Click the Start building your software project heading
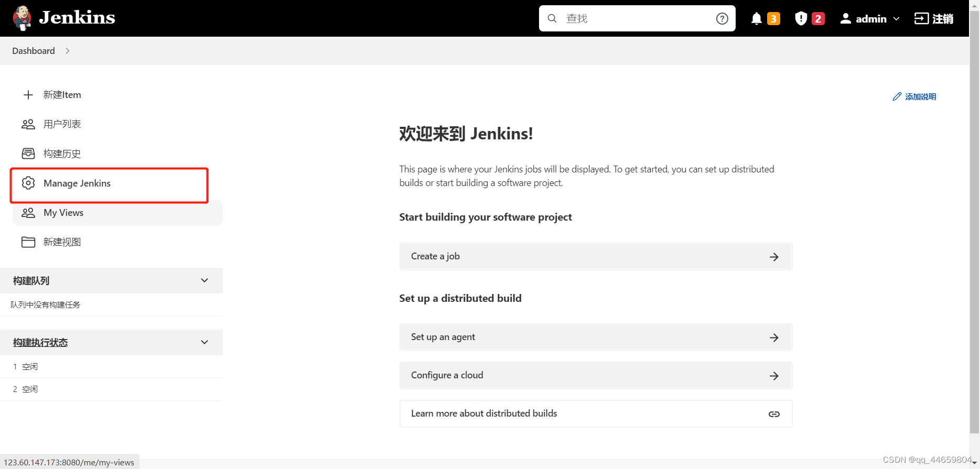 (x=486, y=217)
